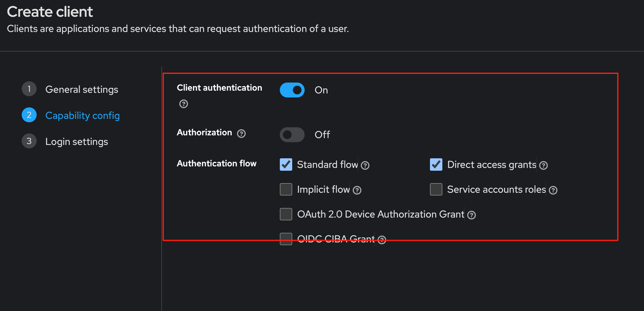Uncheck the Standard flow checkbox
The image size is (644, 311).
click(x=286, y=165)
